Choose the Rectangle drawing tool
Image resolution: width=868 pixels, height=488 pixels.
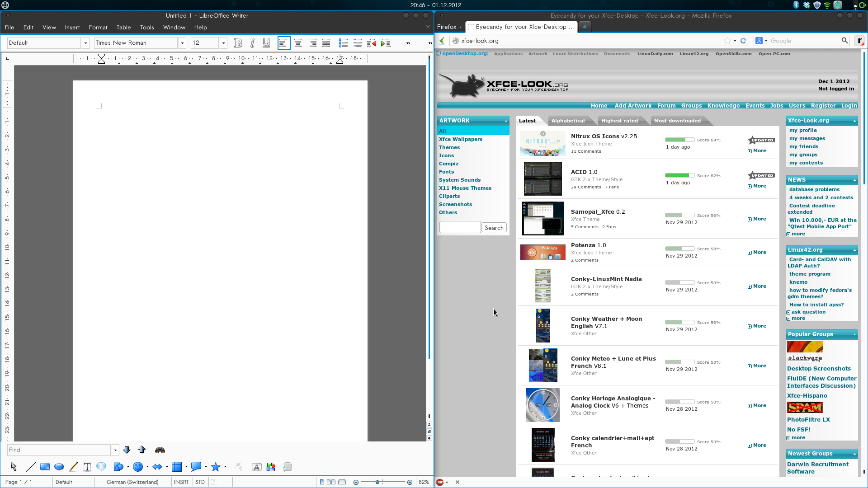point(45,467)
